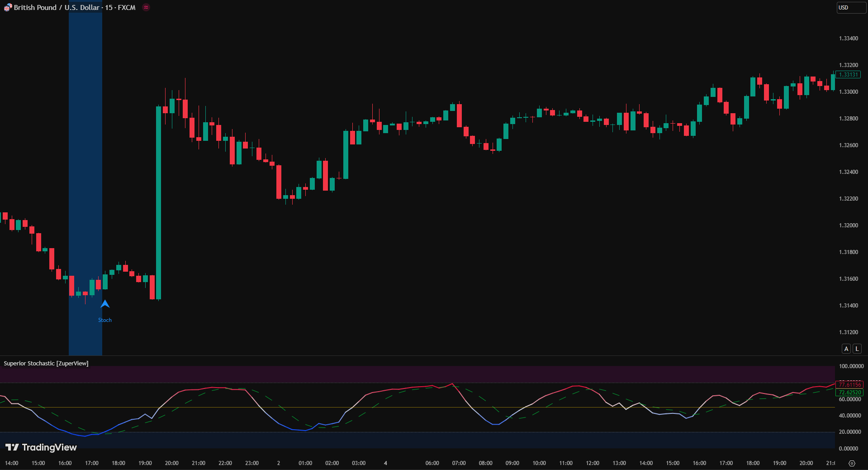
Task: Click the red stochastic value label 77.61156
Action: (849, 385)
